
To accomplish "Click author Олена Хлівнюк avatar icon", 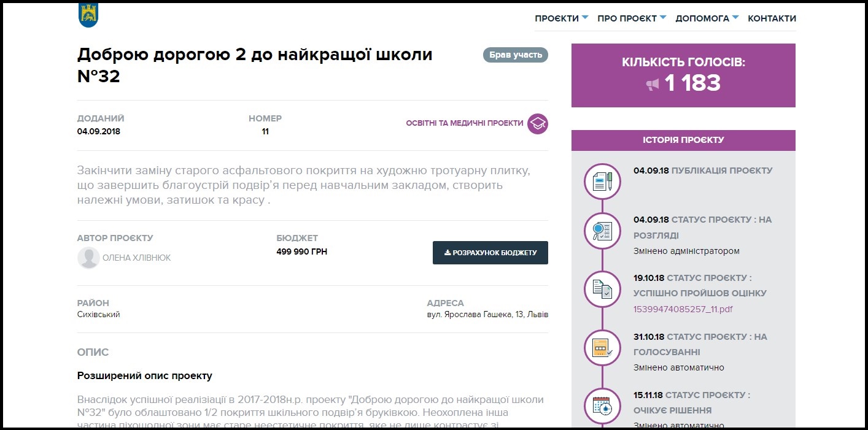I will (88, 258).
